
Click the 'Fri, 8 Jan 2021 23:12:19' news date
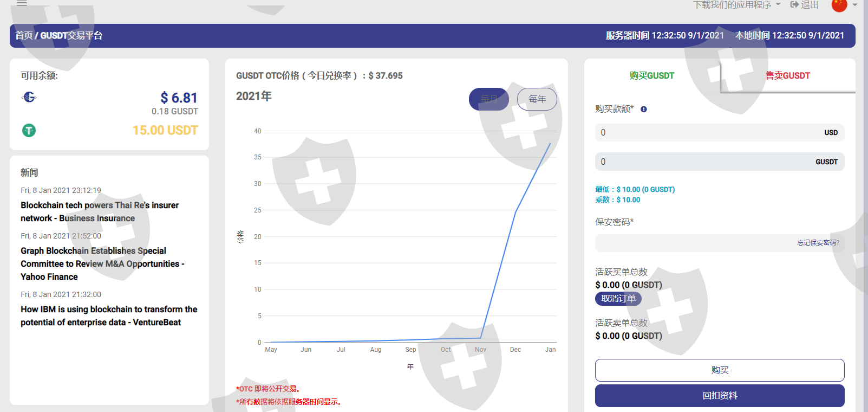[61, 190]
